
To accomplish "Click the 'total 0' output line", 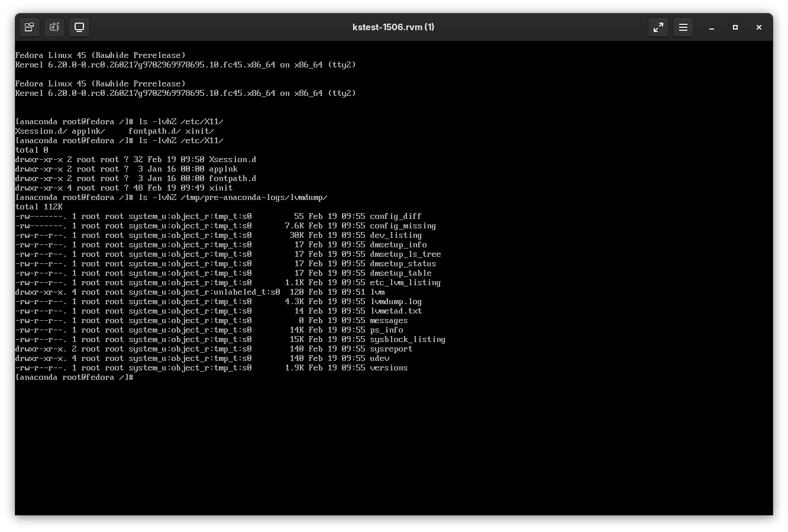I will pos(31,150).
